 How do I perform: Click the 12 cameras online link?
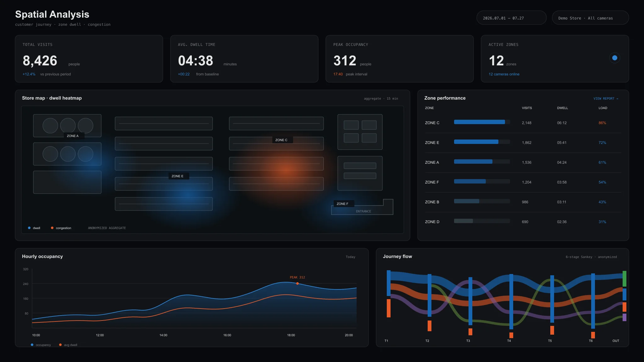(504, 74)
